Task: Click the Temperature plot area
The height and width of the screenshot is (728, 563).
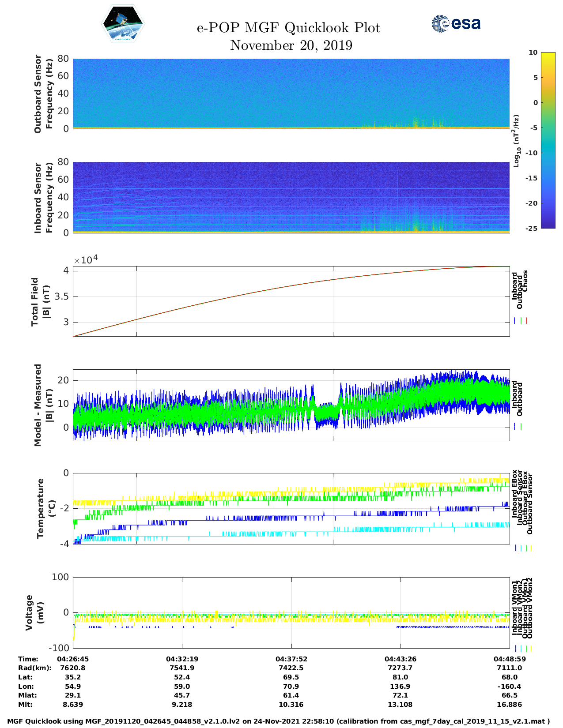Action: [291, 508]
